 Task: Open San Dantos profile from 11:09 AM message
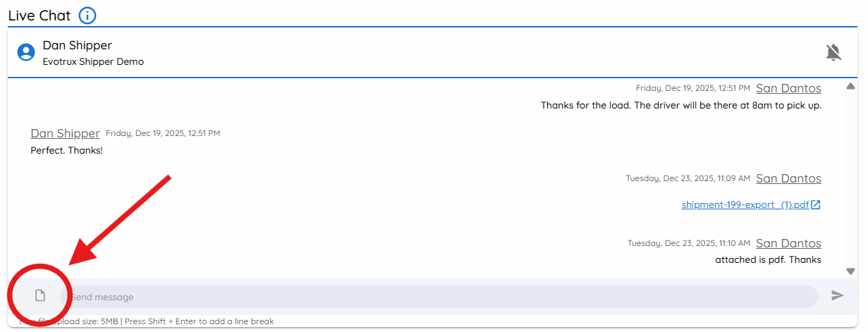(x=788, y=178)
